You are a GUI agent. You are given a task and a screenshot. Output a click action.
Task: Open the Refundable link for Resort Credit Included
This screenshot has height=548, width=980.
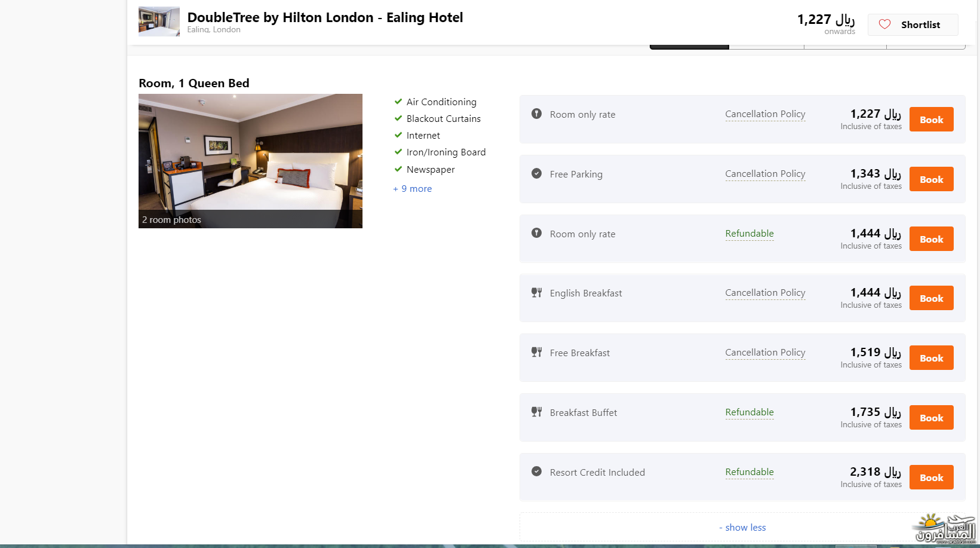click(749, 472)
